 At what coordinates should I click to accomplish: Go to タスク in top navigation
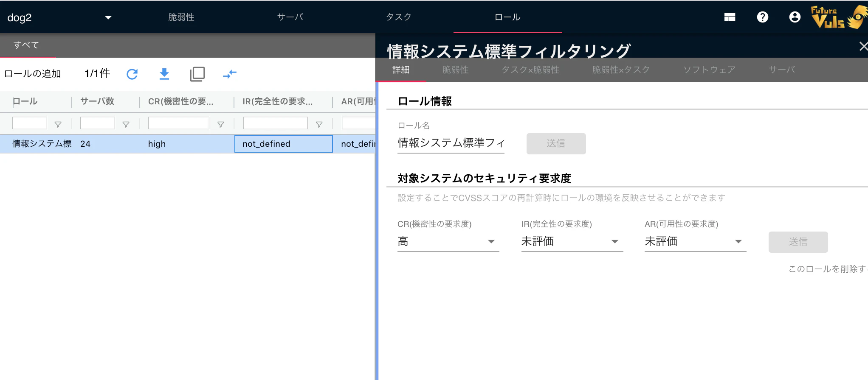[x=399, y=17]
